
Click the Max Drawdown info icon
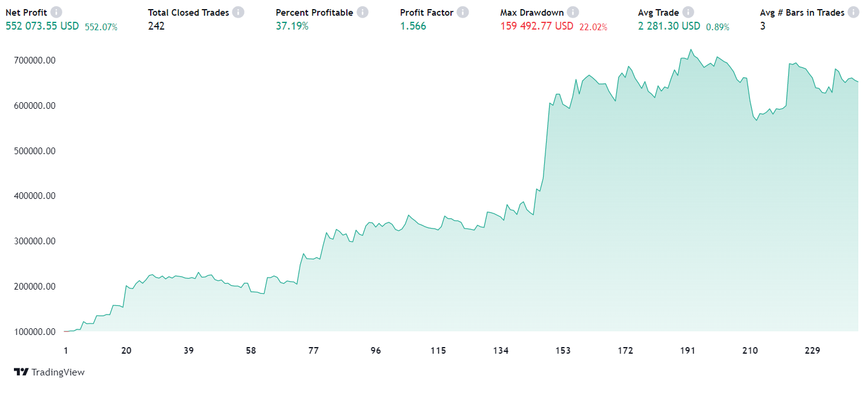573,12
